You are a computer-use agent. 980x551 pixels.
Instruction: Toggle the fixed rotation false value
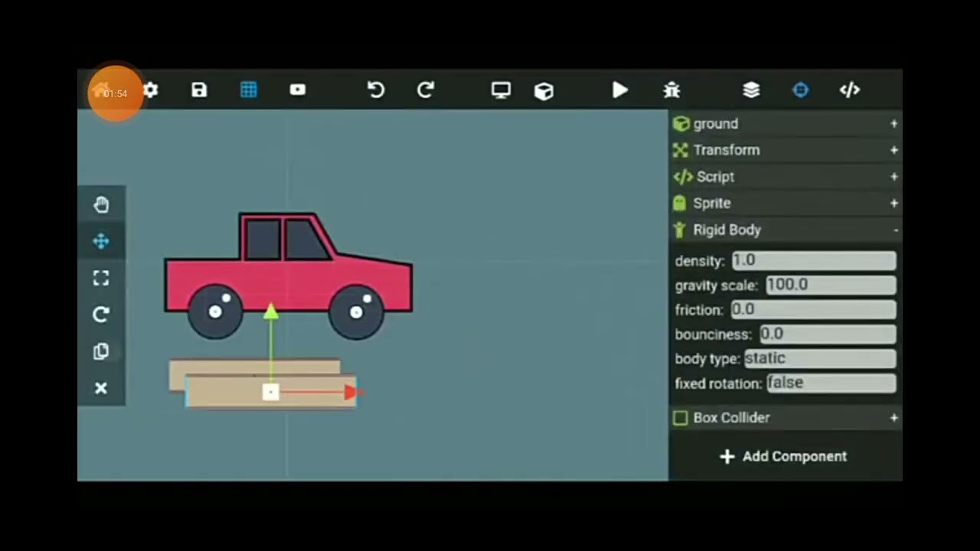click(x=831, y=383)
